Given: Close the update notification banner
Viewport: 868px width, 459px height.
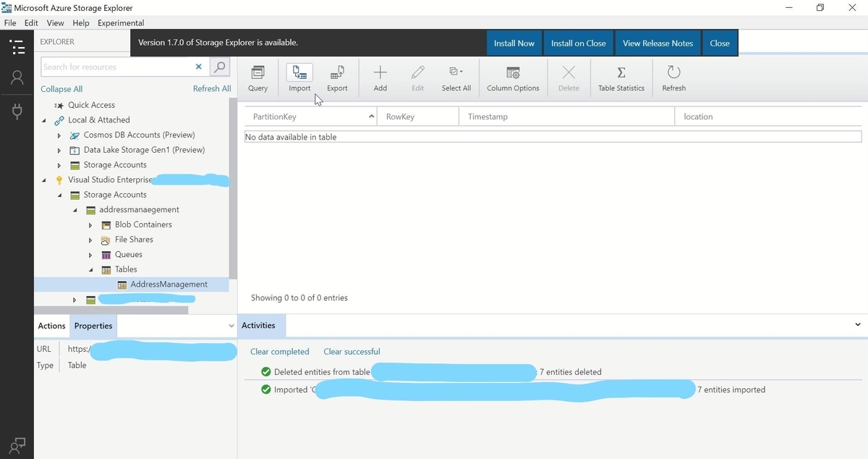Looking at the screenshot, I should click(720, 43).
